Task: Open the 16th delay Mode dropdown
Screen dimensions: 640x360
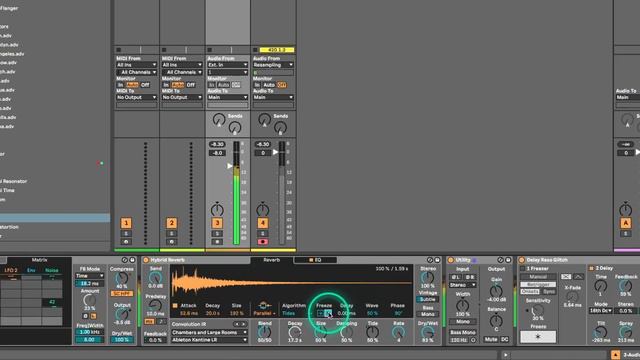Action: click(x=600, y=311)
